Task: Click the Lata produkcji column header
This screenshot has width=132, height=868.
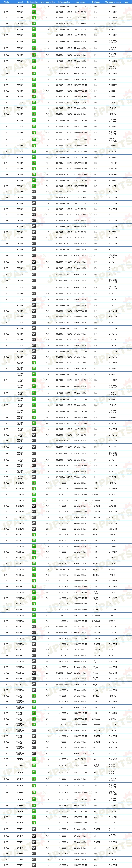Action: tap(64, 2)
